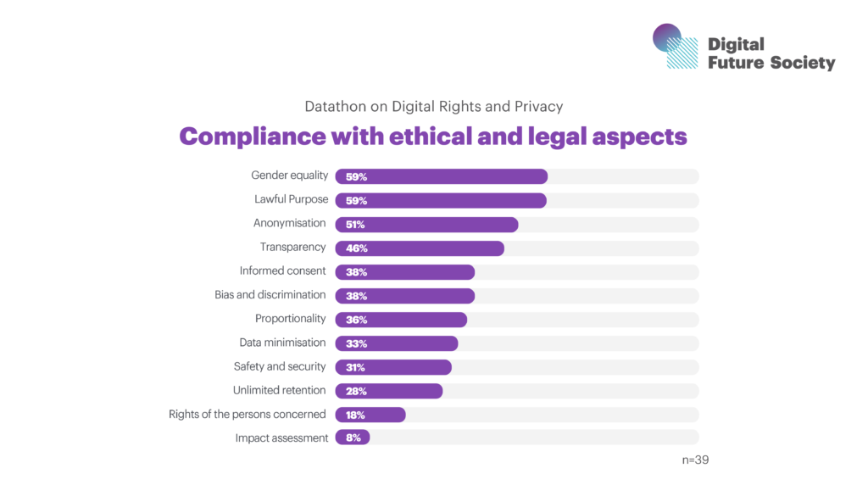Select the Gender equality purple bar
Image resolution: width=868 pixels, height=485 pixels.
click(441, 176)
